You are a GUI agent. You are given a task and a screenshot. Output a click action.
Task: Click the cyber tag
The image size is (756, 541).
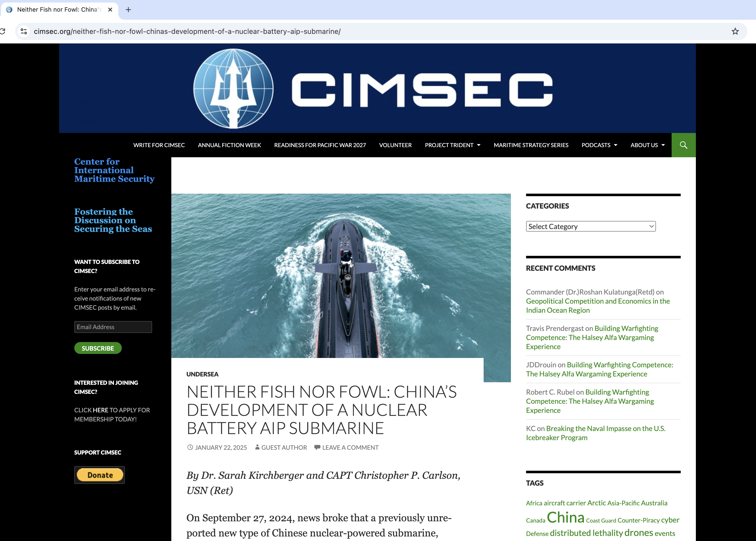(x=670, y=520)
